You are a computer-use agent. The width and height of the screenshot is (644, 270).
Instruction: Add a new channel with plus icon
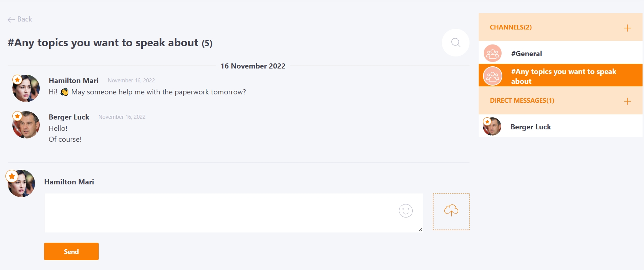click(x=627, y=28)
